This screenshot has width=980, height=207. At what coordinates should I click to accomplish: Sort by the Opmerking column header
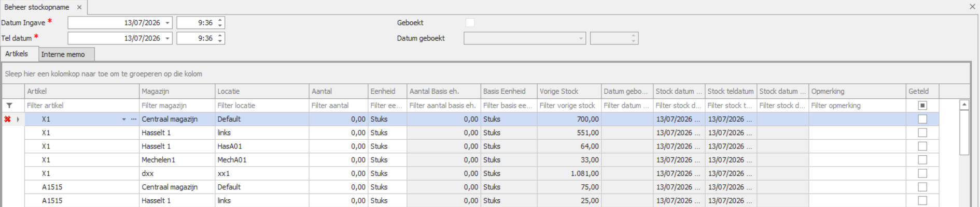[858, 91]
